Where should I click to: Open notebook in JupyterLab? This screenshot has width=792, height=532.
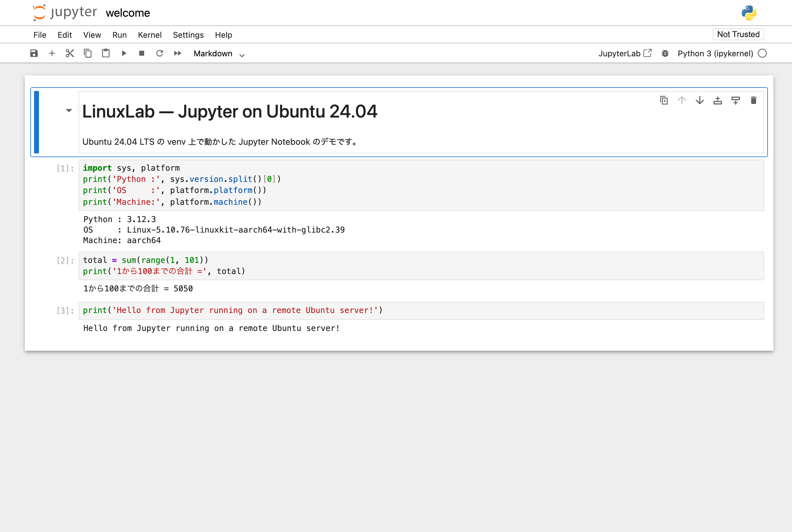625,53
